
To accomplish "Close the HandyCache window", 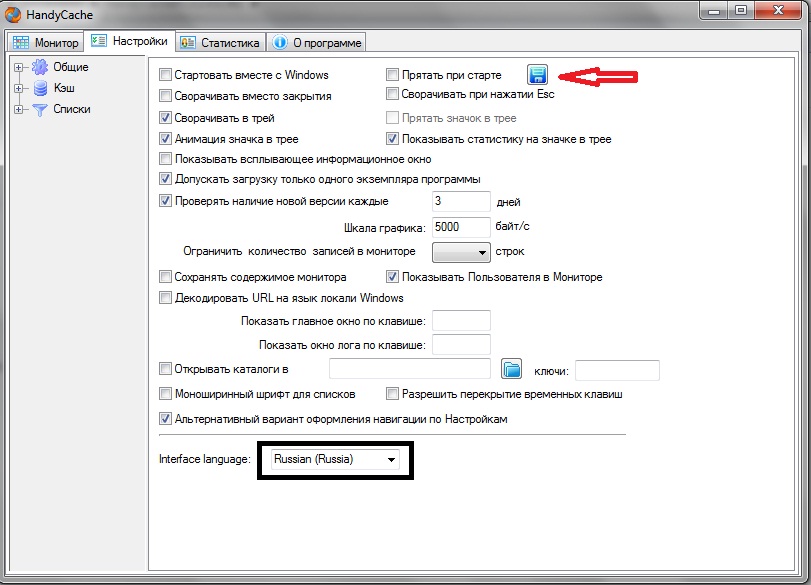I will pos(778,11).
